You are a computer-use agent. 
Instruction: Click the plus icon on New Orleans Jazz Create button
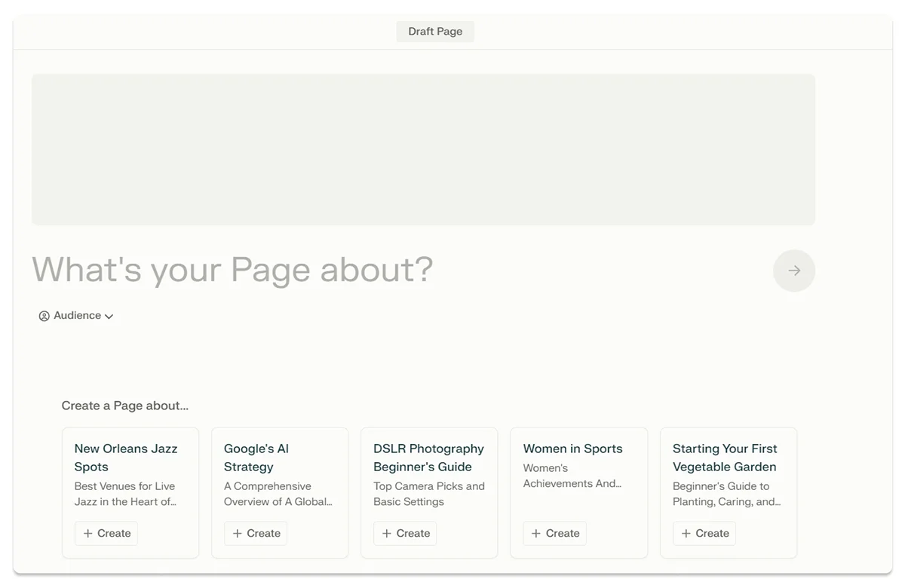pos(87,533)
